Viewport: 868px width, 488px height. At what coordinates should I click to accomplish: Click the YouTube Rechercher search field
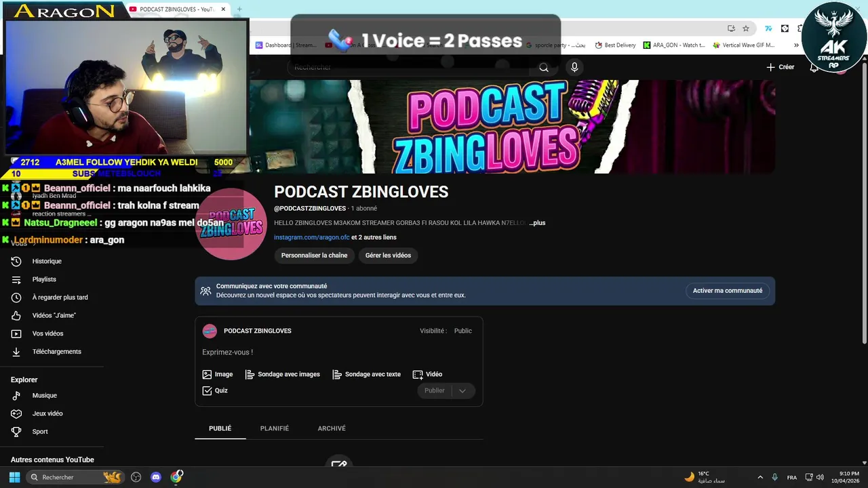tap(409, 68)
